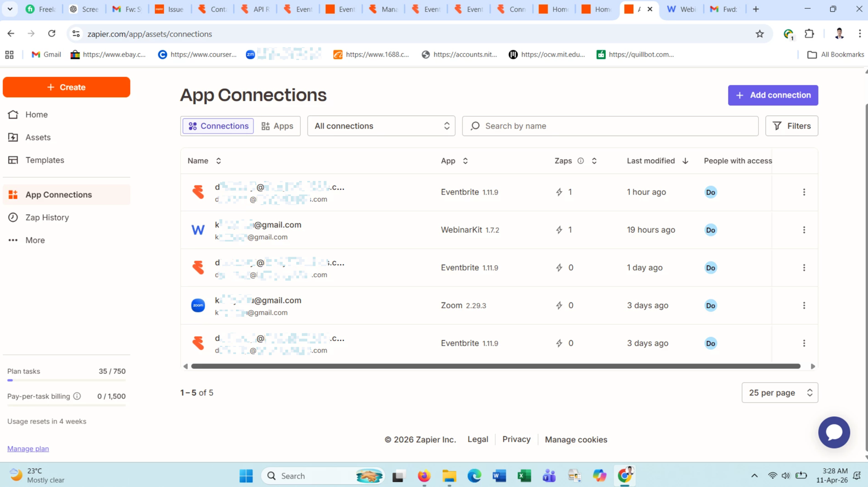
Task: Click the horizontal table scrollbar
Action: [495, 366]
